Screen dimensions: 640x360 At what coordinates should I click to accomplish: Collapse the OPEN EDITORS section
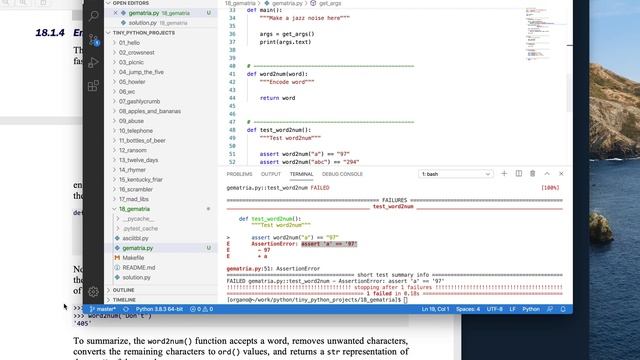[x=161, y=3]
